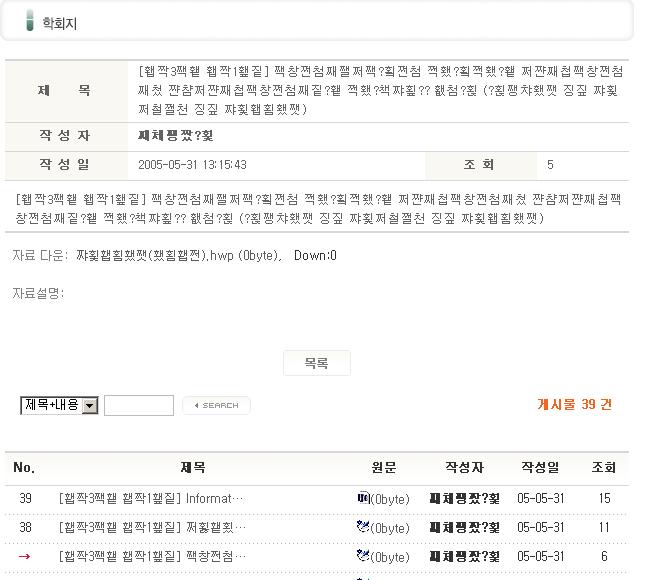Click the 작성자 column header
Screen dimensions: 655x580
click(x=464, y=467)
